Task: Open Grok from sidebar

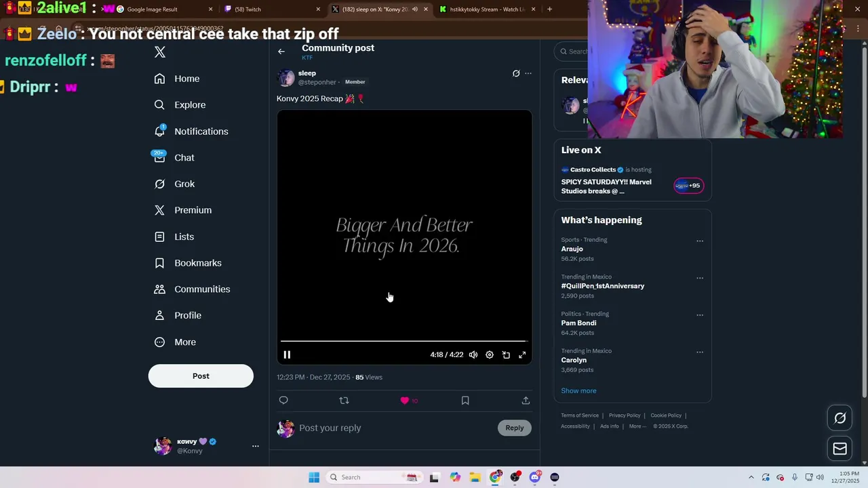Action: (x=174, y=184)
